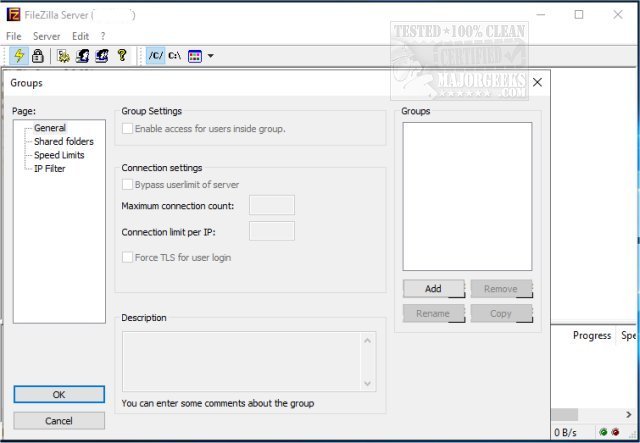This screenshot has width=640, height=443.
Task: Click the Add group button
Action: (x=433, y=289)
